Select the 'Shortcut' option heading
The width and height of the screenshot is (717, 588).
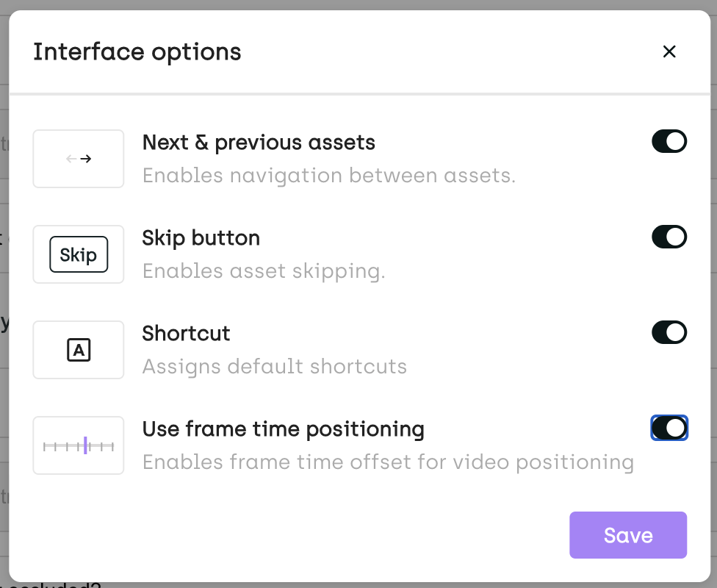tap(186, 334)
